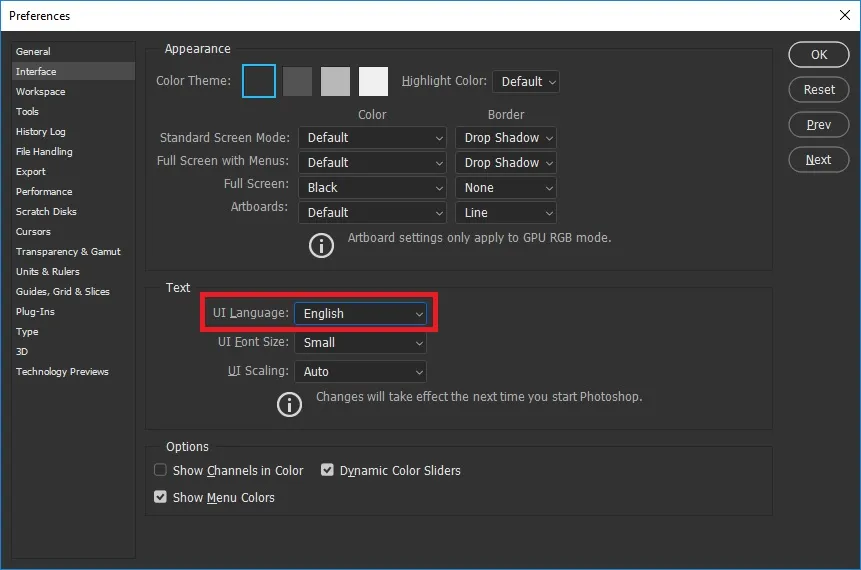The image size is (861, 570).
Task: Select Units & Rulers category
Action: (x=73, y=272)
